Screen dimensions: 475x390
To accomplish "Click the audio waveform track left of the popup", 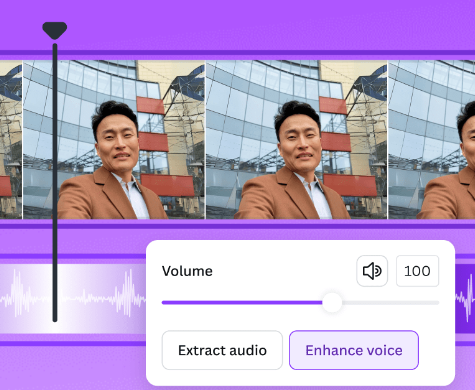I will click(73, 298).
